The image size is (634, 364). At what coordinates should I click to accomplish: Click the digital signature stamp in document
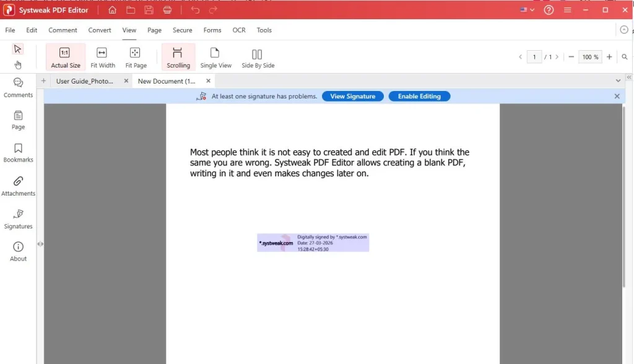(x=313, y=243)
